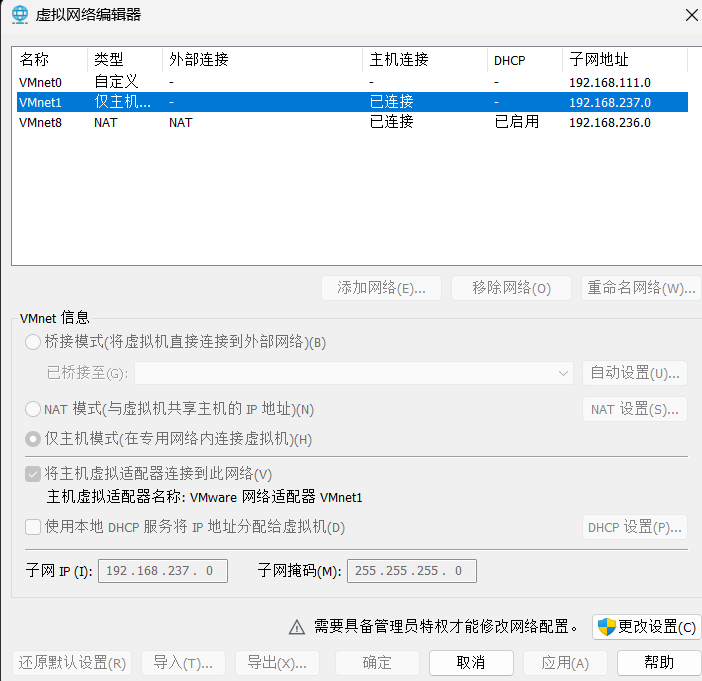Click the shield icon on 更改设置 button
The image size is (702, 681).
[x=607, y=626]
